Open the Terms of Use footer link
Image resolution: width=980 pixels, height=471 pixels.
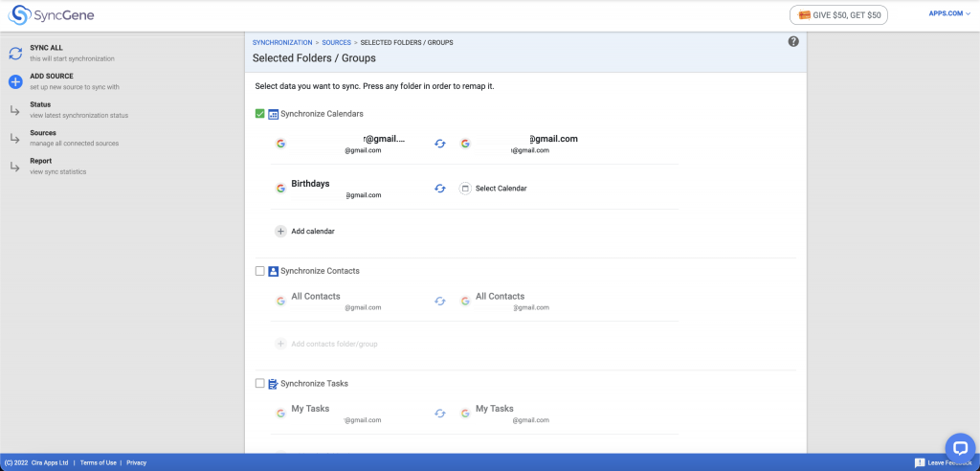coord(98,462)
